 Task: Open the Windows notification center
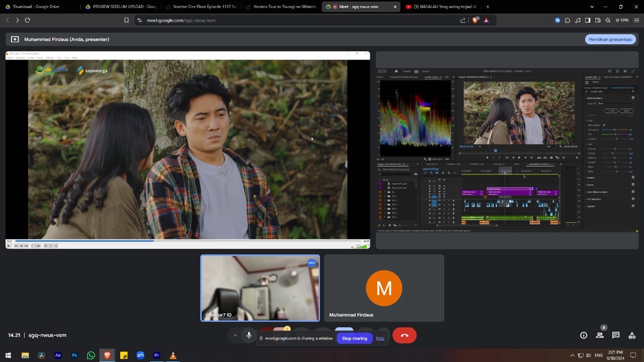633,355
